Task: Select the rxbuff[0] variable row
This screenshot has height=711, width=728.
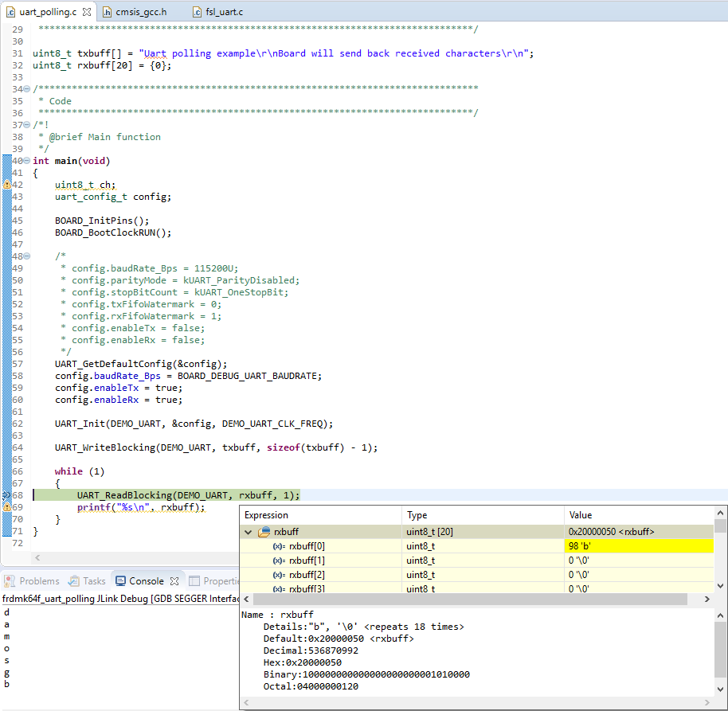Action: [476, 546]
